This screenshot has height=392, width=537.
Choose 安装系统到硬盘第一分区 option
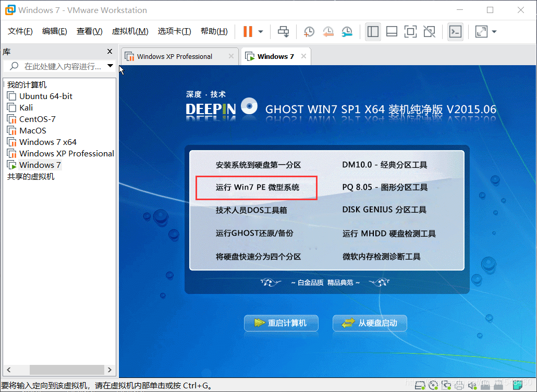pos(258,165)
